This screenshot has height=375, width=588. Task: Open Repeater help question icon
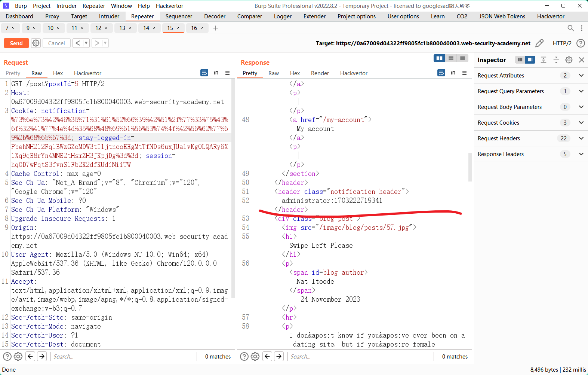(x=581, y=43)
